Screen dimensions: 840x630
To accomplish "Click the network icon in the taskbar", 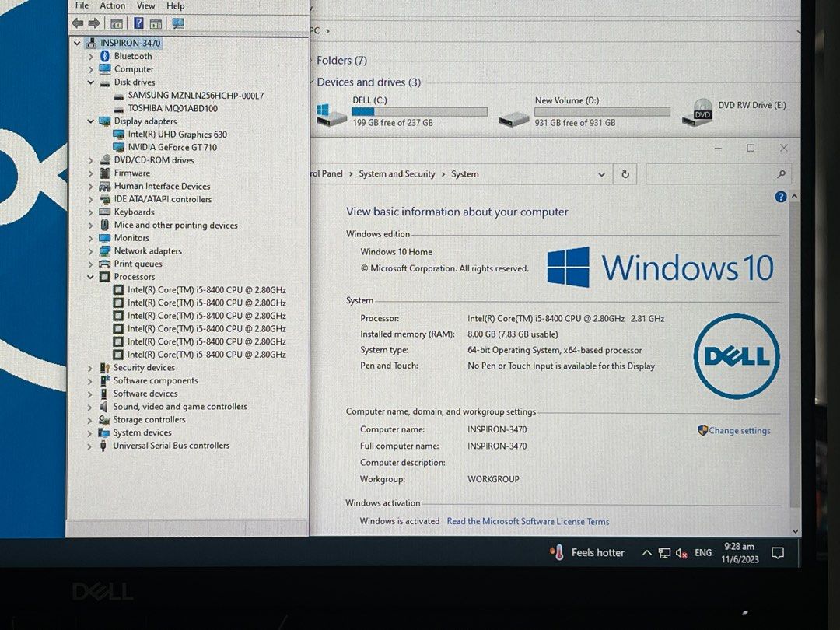I will [x=665, y=552].
